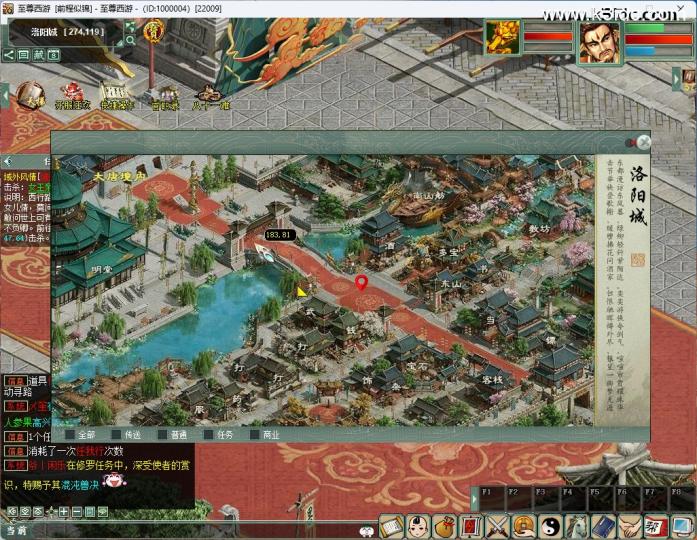
Task: Toggle the 任务 map filter checkbox
Action: pyautogui.click(x=208, y=435)
